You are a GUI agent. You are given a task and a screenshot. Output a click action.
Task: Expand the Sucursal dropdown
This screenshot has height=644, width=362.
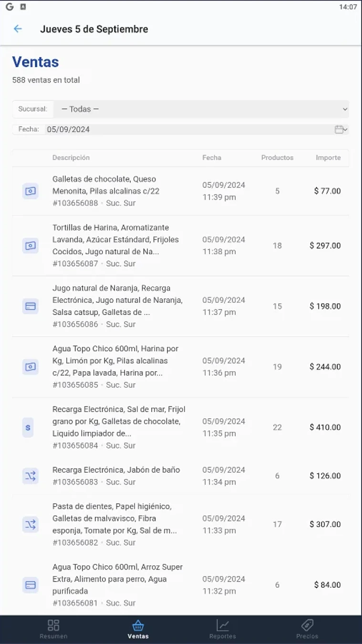point(200,109)
